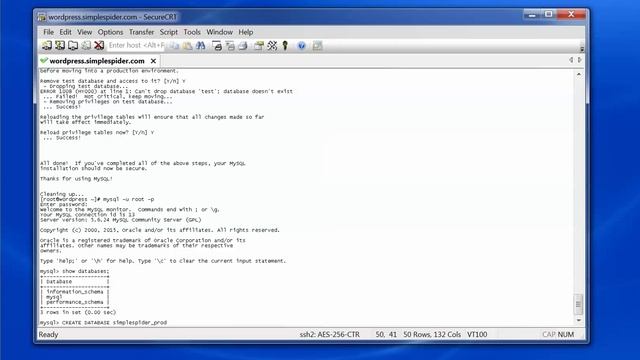This screenshot has height=360, width=640.
Task: Click the 'show databases;' command line
Action: click(x=75, y=271)
